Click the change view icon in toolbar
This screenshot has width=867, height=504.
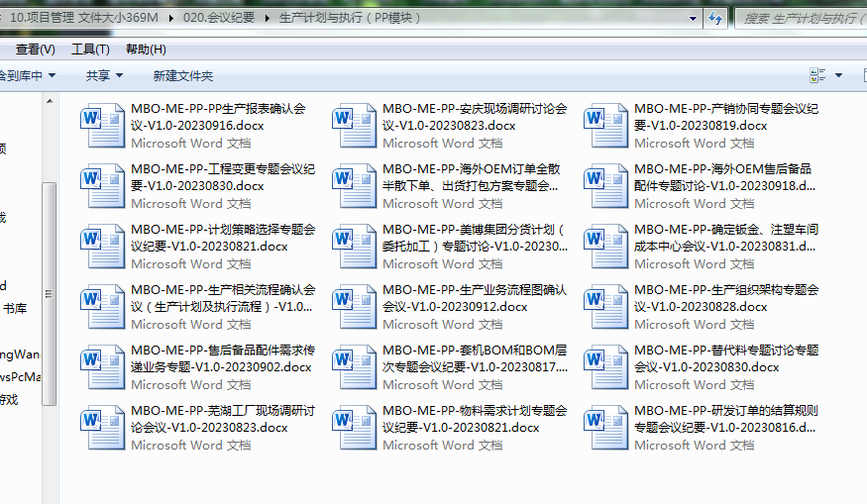817,75
